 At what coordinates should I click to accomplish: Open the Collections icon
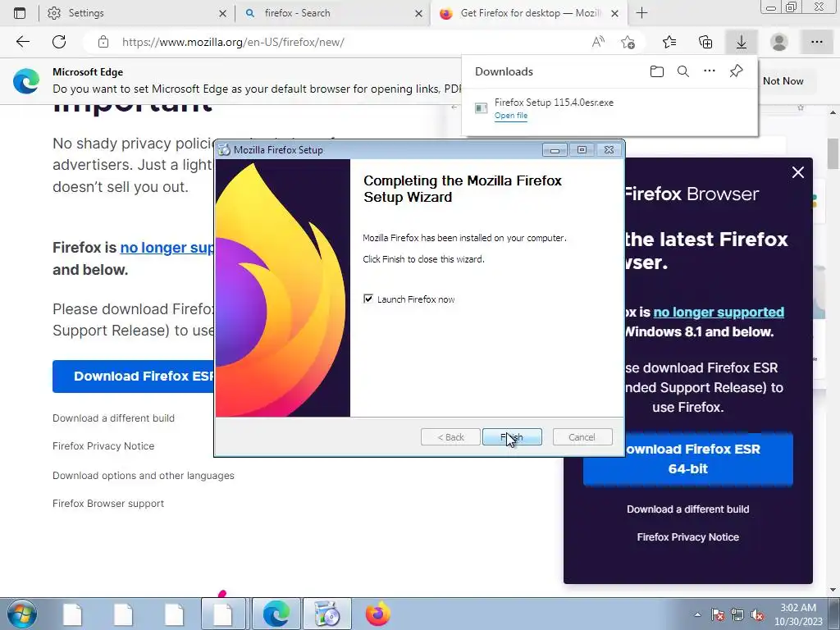click(705, 42)
